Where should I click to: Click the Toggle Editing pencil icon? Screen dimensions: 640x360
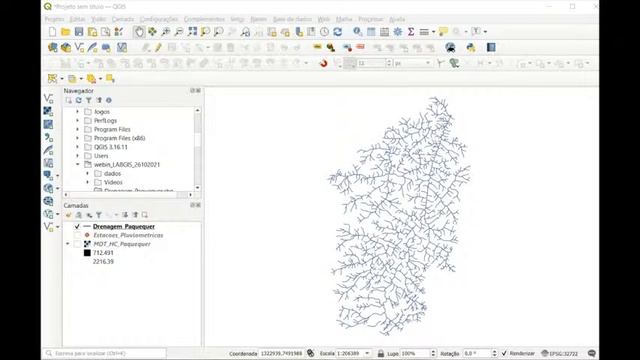[x=158, y=48]
